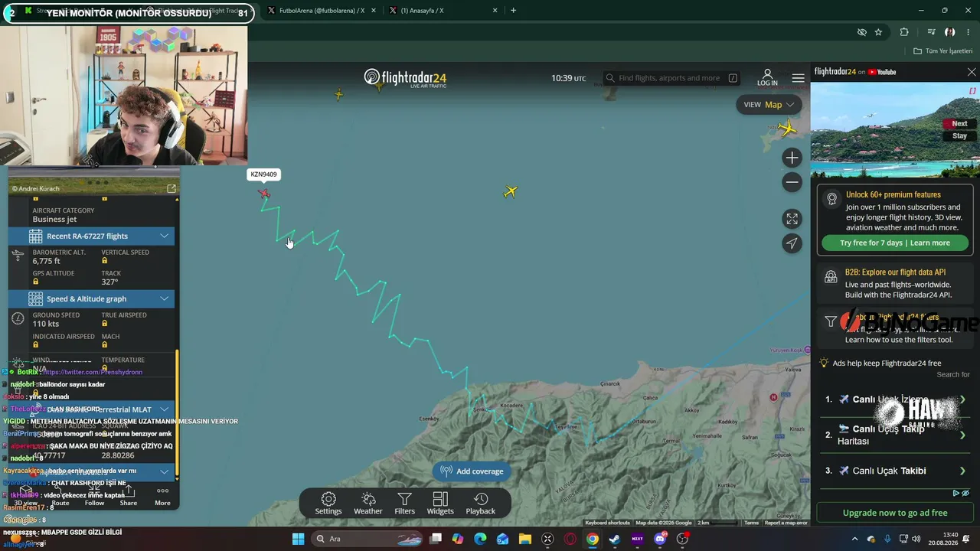Open the Playback tool

pyautogui.click(x=481, y=504)
